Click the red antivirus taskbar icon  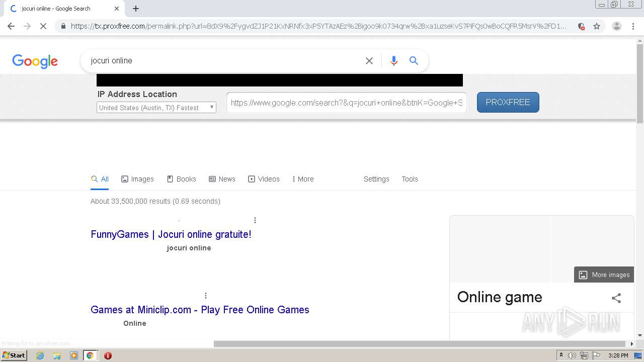(x=108, y=355)
